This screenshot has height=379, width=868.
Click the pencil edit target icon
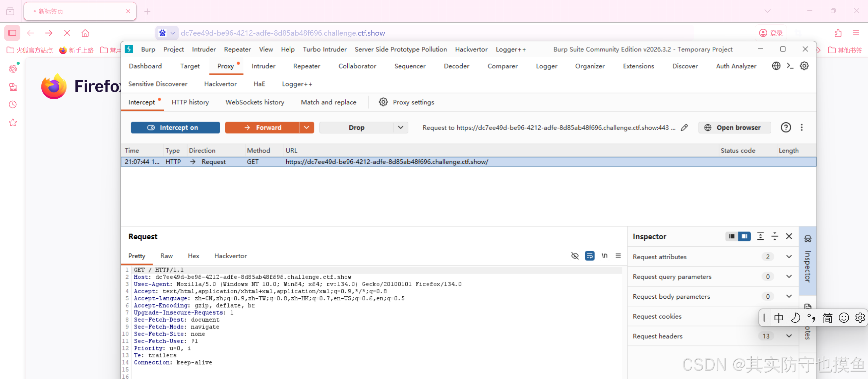[x=684, y=127]
